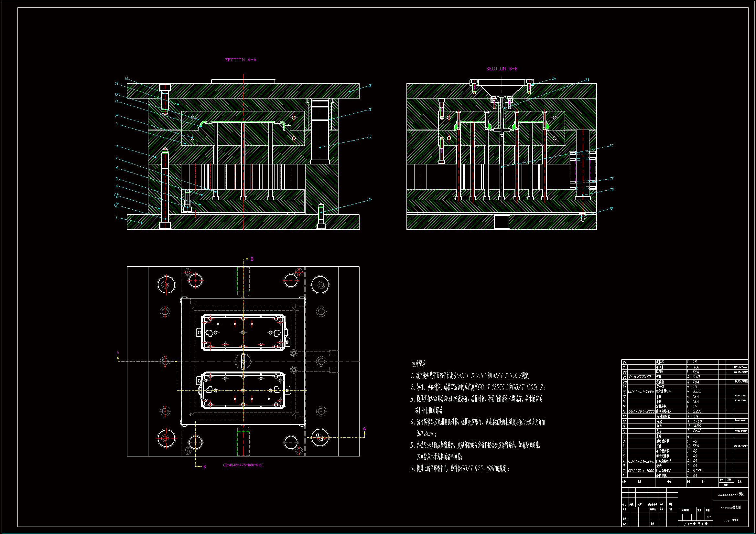Click balloon number 22 in Section B-B

tap(611, 146)
